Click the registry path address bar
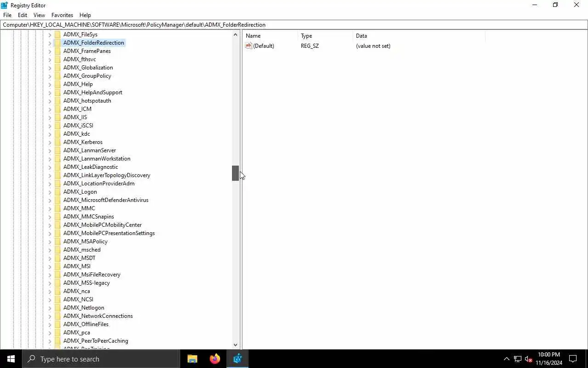Image resolution: width=588 pixels, height=368 pixels. tap(294, 25)
